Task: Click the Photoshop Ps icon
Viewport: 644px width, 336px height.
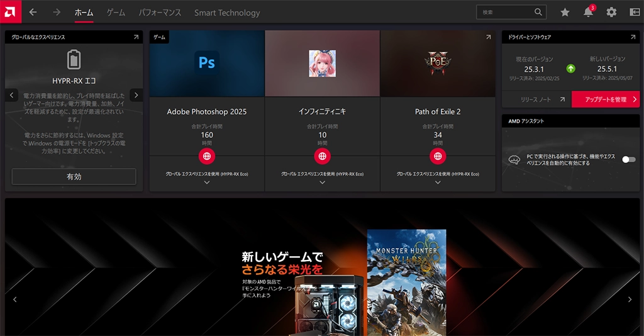Action: coord(206,63)
